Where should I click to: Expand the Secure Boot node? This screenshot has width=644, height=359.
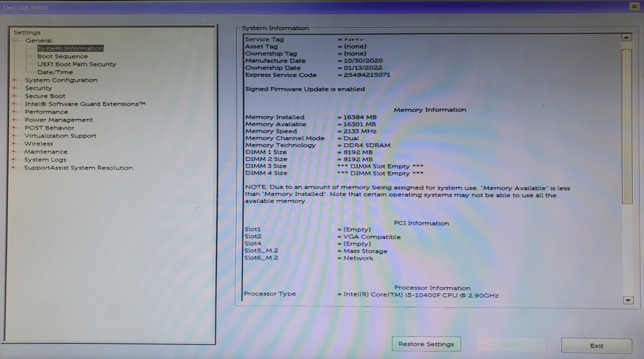pyautogui.click(x=14, y=96)
